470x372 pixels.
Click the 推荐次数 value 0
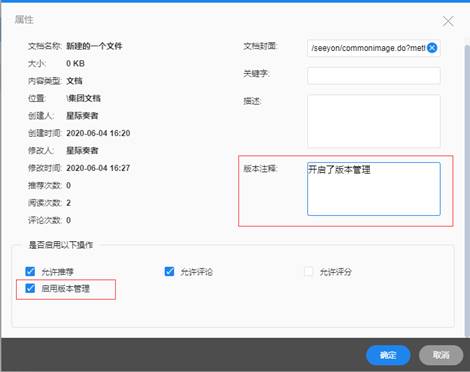(x=68, y=185)
